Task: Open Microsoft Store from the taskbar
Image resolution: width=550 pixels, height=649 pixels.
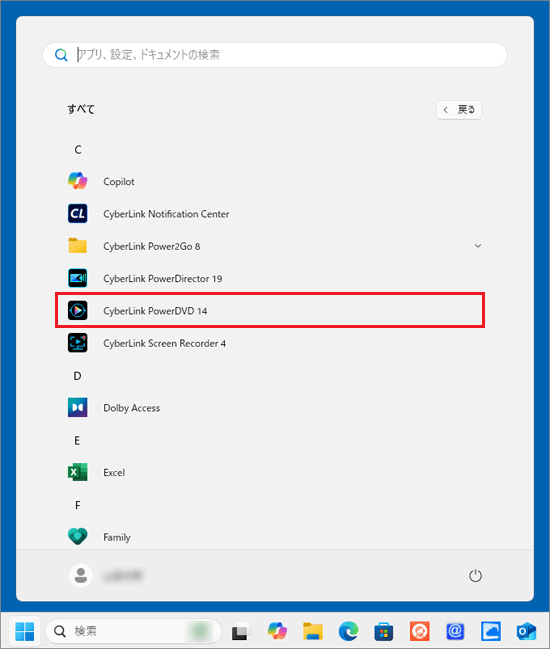Action: [x=384, y=631]
